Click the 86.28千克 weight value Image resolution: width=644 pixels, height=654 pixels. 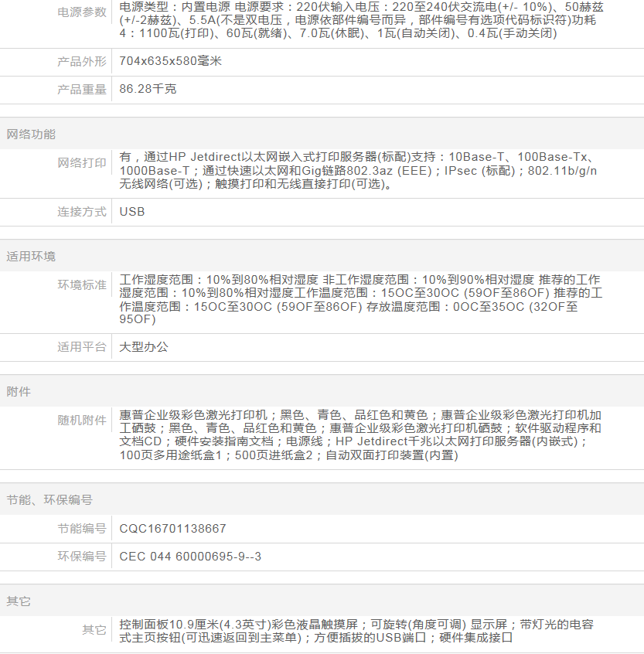pyautogui.click(x=148, y=90)
